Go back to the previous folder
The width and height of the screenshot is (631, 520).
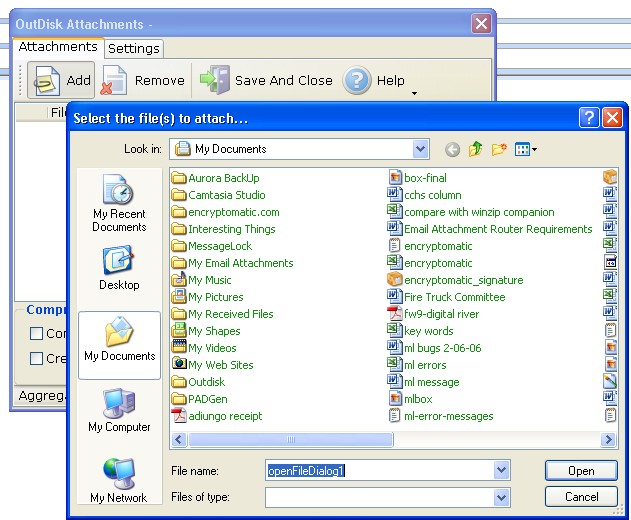pyautogui.click(x=453, y=150)
